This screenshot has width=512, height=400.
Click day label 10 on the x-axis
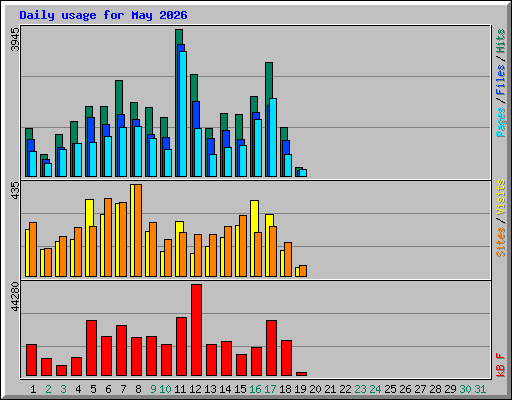(165, 389)
